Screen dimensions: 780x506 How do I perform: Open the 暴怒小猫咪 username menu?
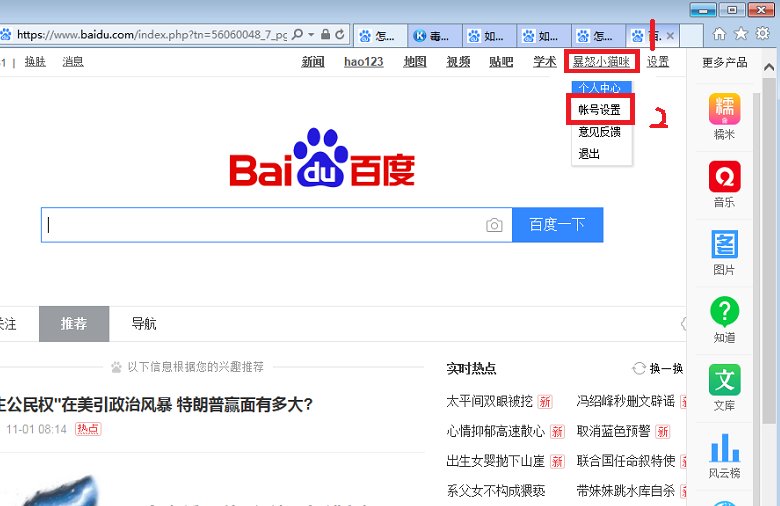point(601,62)
